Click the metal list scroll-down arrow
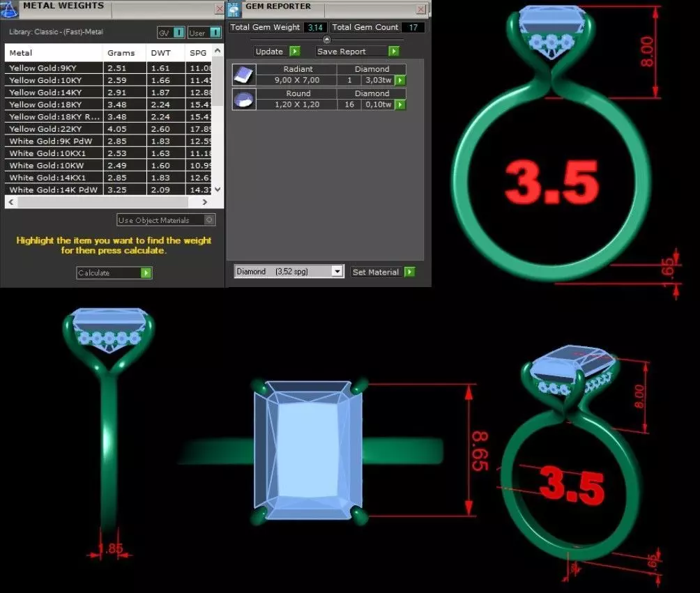 coord(218,190)
